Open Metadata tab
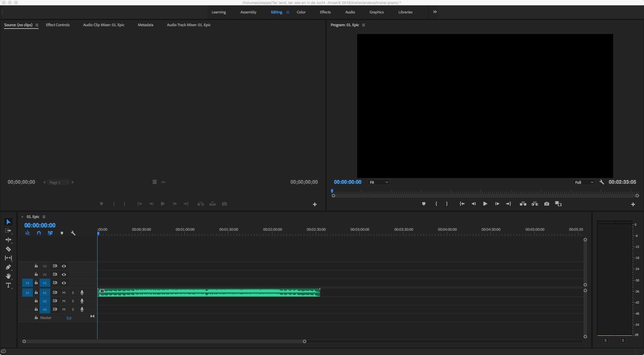 point(146,25)
